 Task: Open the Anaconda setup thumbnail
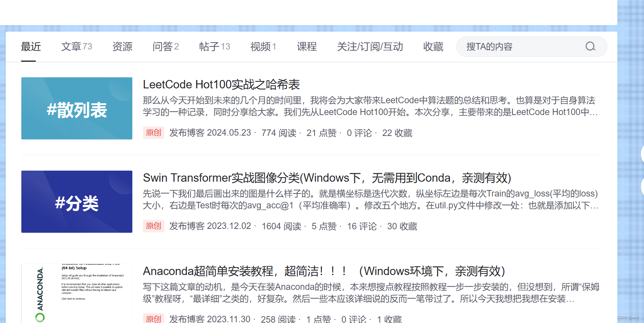pos(77,293)
